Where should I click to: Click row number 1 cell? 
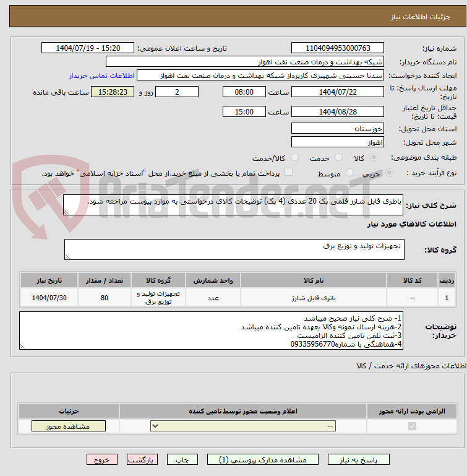[x=447, y=298]
